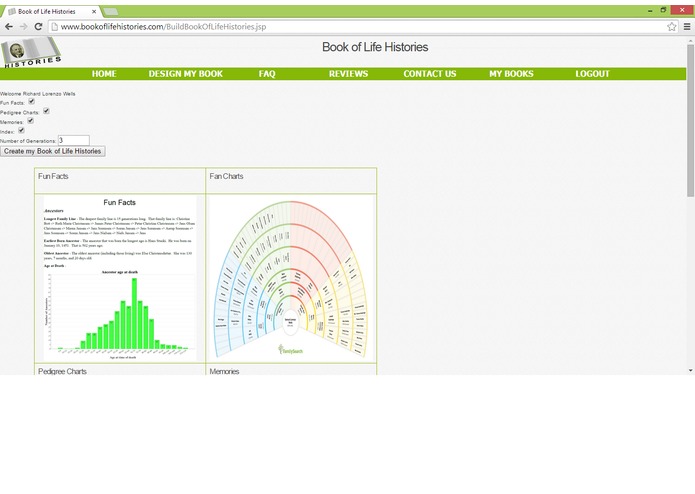Open a new browser tab
The height and width of the screenshot is (494, 695).
point(111,12)
